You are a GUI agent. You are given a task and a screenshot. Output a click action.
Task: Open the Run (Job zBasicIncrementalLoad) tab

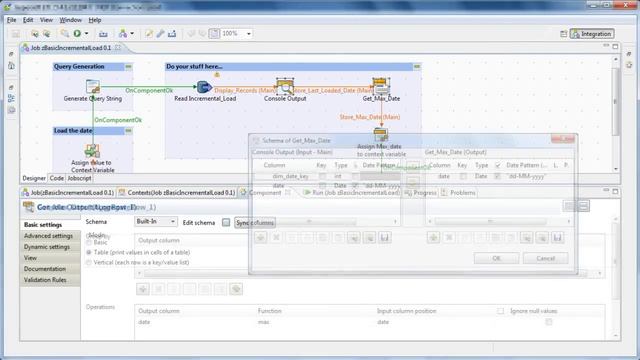pos(352,192)
